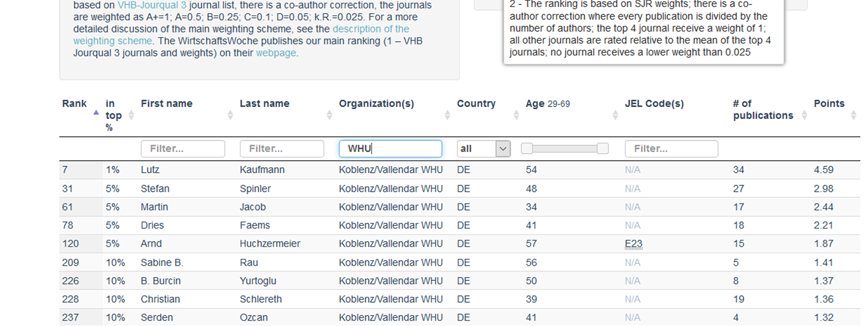Open the VHB-Jourqual 3 link

pos(152,5)
